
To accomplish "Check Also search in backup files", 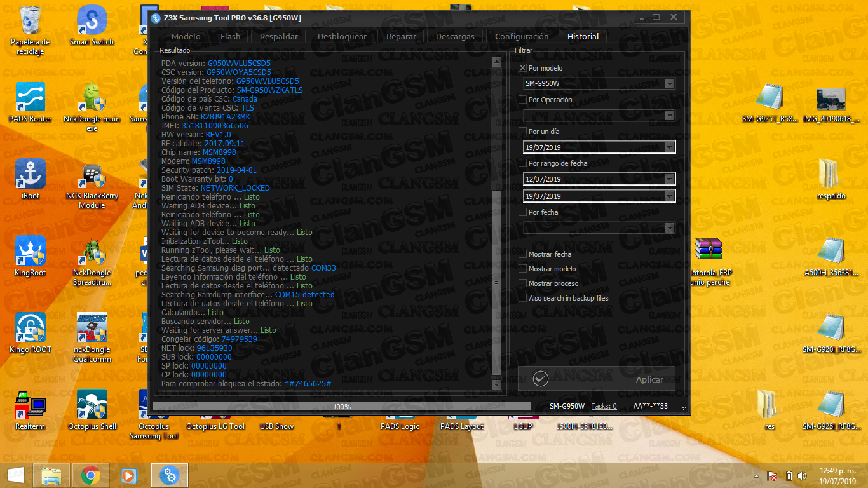I will (522, 298).
